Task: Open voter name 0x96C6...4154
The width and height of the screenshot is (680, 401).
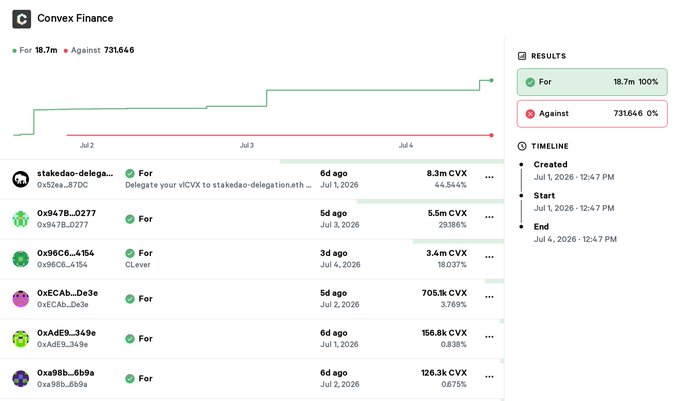Action: point(65,253)
